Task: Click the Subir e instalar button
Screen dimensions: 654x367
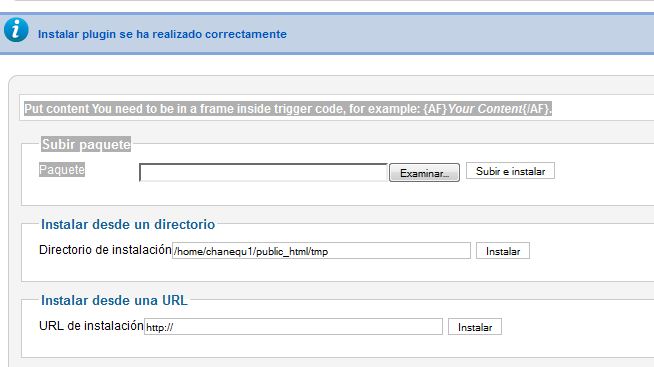Action: click(x=510, y=171)
